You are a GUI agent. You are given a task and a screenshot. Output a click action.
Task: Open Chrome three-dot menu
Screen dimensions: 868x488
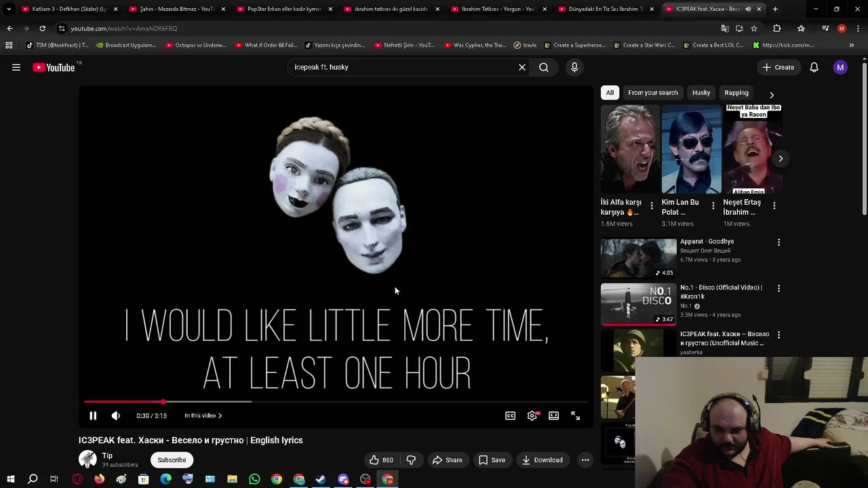[859, 28]
